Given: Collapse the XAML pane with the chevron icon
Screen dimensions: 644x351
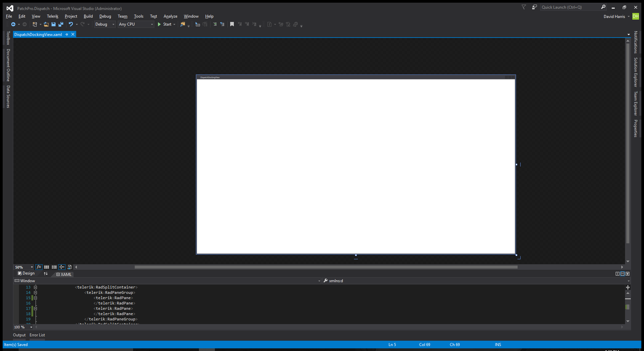Looking at the screenshot, I should tap(627, 274).
